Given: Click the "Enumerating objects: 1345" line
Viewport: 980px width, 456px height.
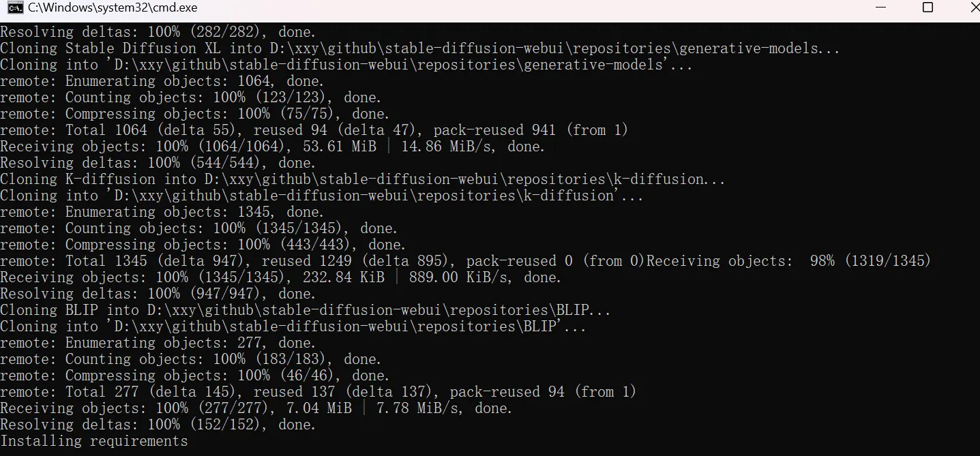Looking at the screenshot, I should (160, 212).
